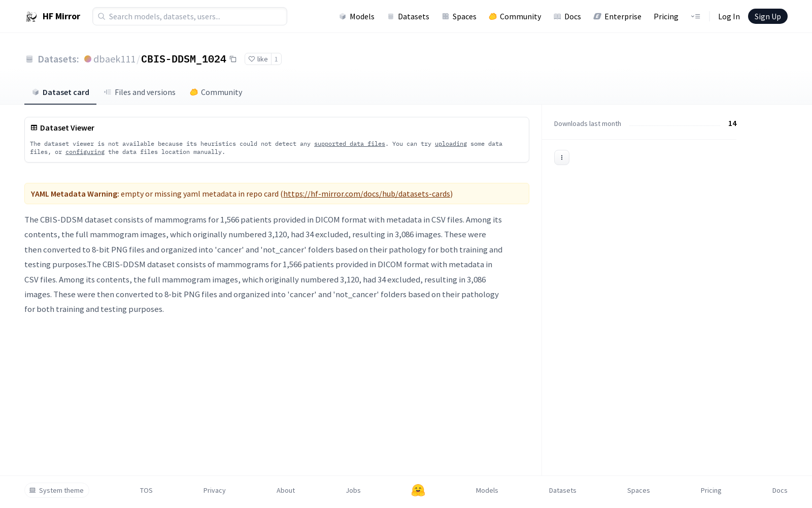Screen dimensions: 812x508
Task: Open the configuring link
Action: (85, 152)
